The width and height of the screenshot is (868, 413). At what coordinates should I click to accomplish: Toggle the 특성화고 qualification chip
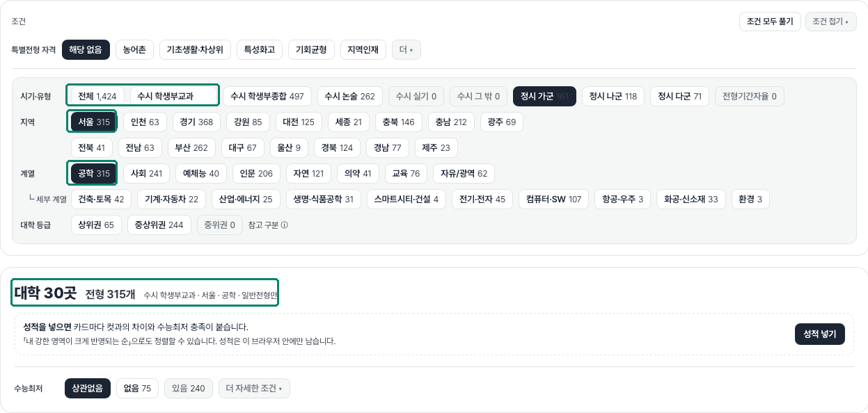pos(260,50)
